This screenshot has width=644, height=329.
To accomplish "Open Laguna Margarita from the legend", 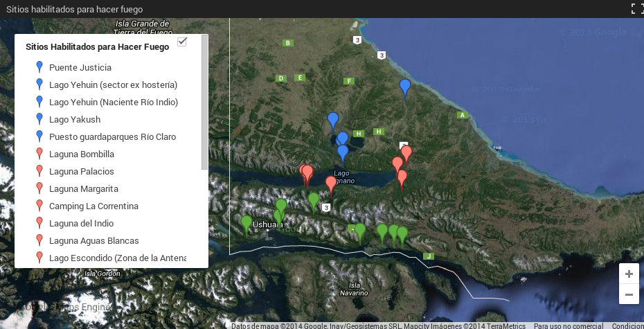I will [83, 188].
